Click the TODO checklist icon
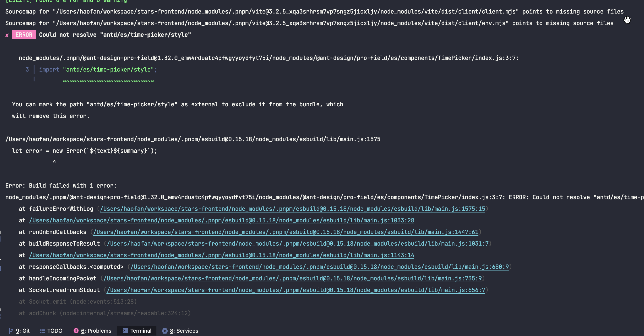This screenshot has height=336, width=644. point(42,331)
